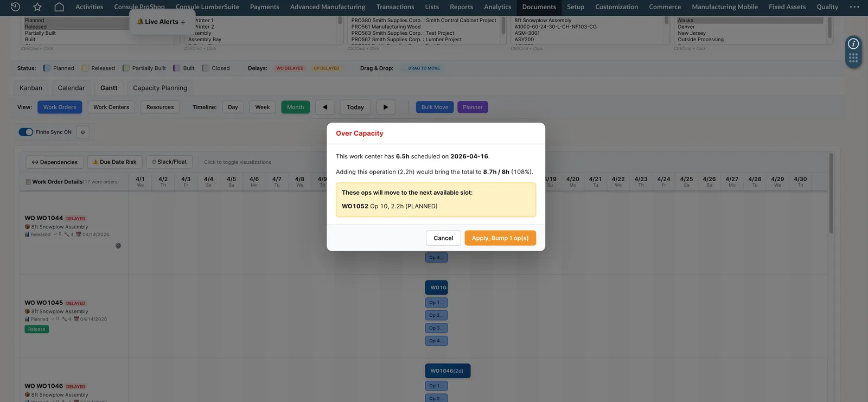Switch to the Calendar tab
The image size is (868, 402).
[71, 88]
